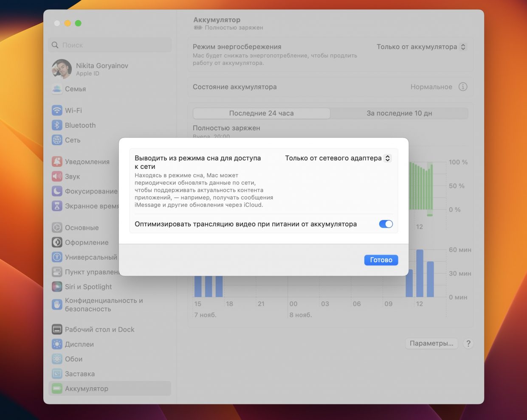Open the Звук speaker icon
The height and width of the screenshot is (420, 527).
57,176
